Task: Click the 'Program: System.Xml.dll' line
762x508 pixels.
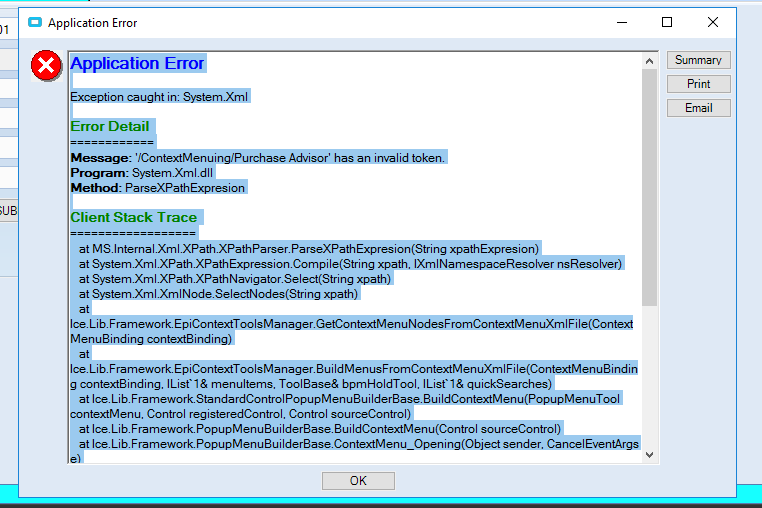Action: 142,173
